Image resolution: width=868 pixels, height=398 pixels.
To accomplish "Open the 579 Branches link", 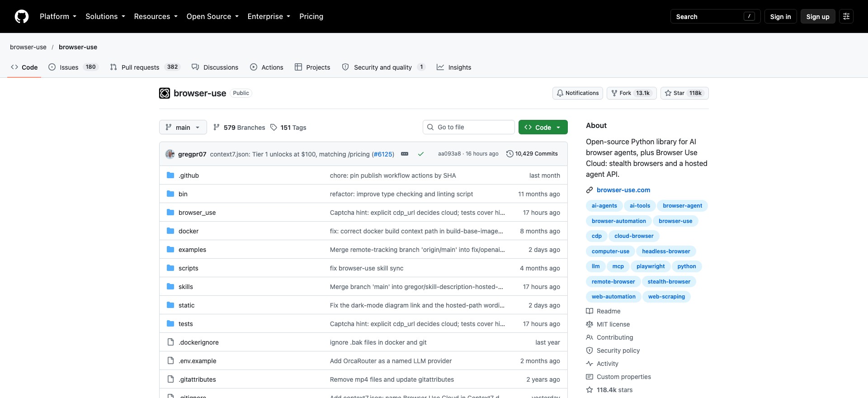I will pyautogui.click(x=239, y=128).
